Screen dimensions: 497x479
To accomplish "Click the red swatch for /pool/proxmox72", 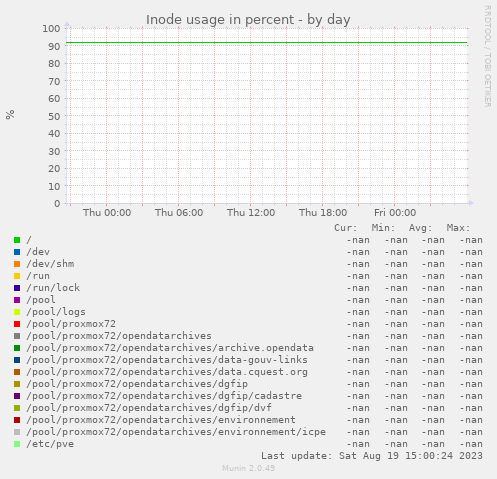I will click(17, 324).
